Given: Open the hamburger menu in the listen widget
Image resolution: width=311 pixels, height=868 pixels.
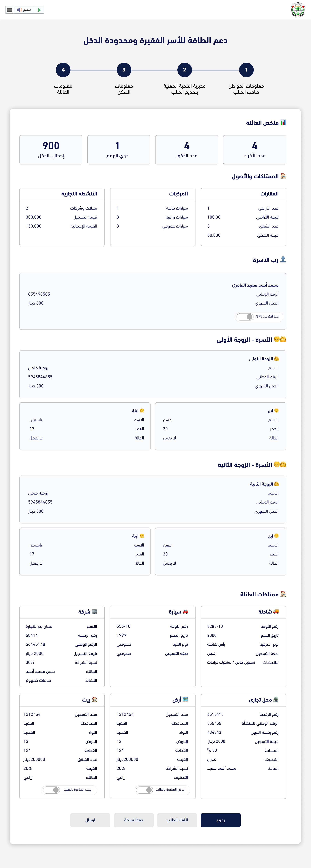Looking at the screenshot, I should click(9, 10).
